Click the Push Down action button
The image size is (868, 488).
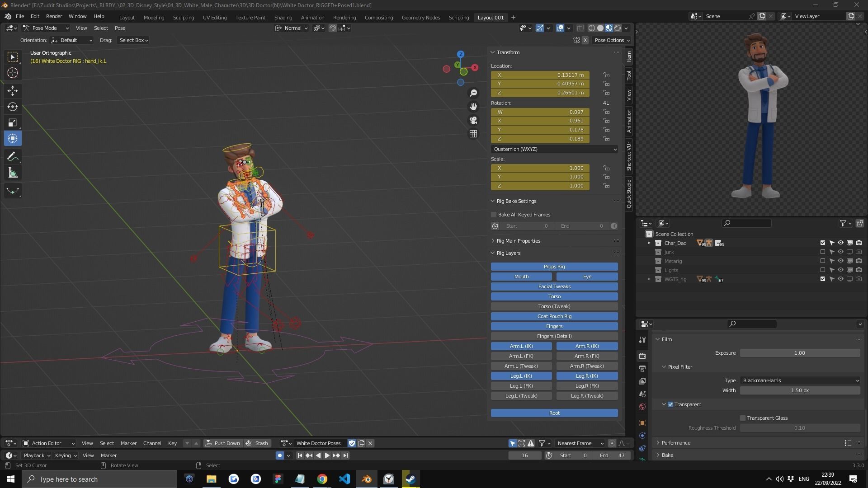click(222, 443)
